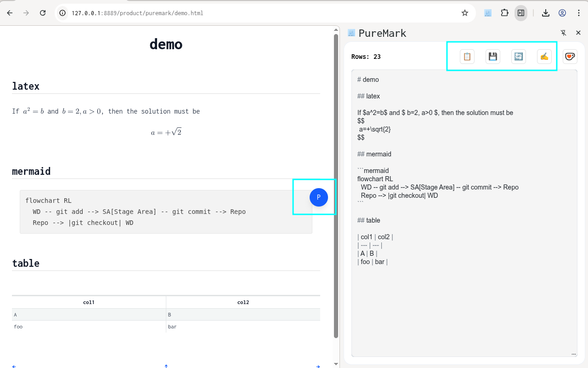The image size is (588, 368).
Task: Open the heart coffee cup donate button
Action: [x=570, y=57]
